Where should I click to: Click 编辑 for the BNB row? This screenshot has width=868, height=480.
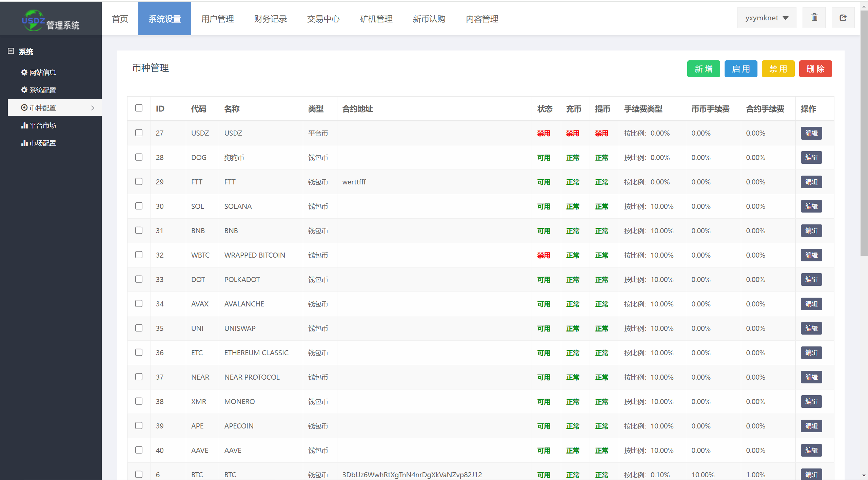811,231
